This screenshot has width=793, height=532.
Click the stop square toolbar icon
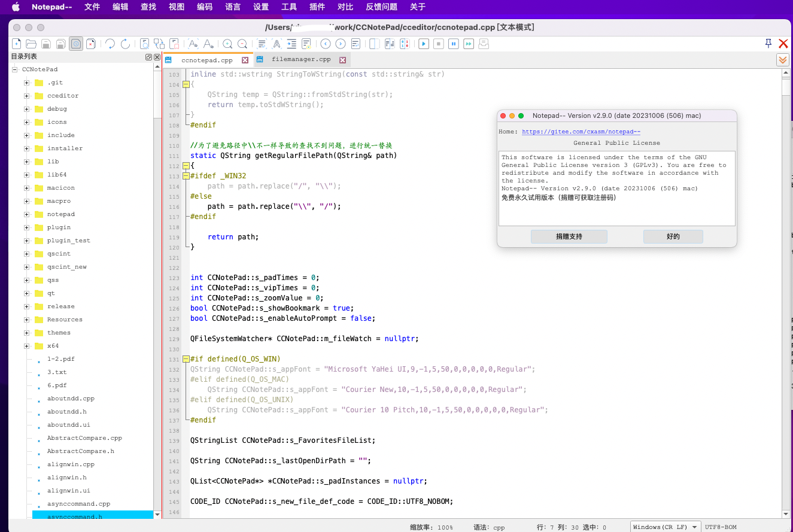click(439, 44)
